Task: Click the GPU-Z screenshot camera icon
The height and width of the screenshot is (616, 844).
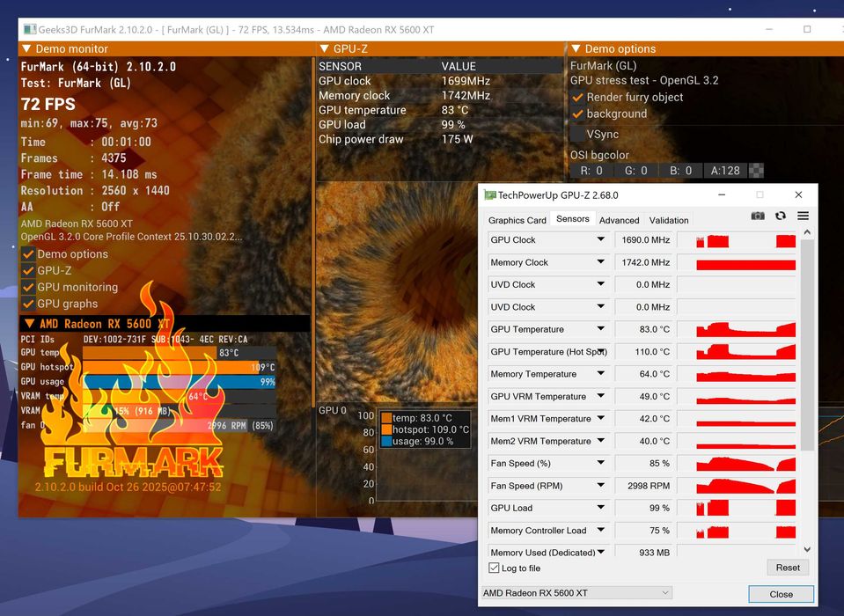Action: click(758, 216)
